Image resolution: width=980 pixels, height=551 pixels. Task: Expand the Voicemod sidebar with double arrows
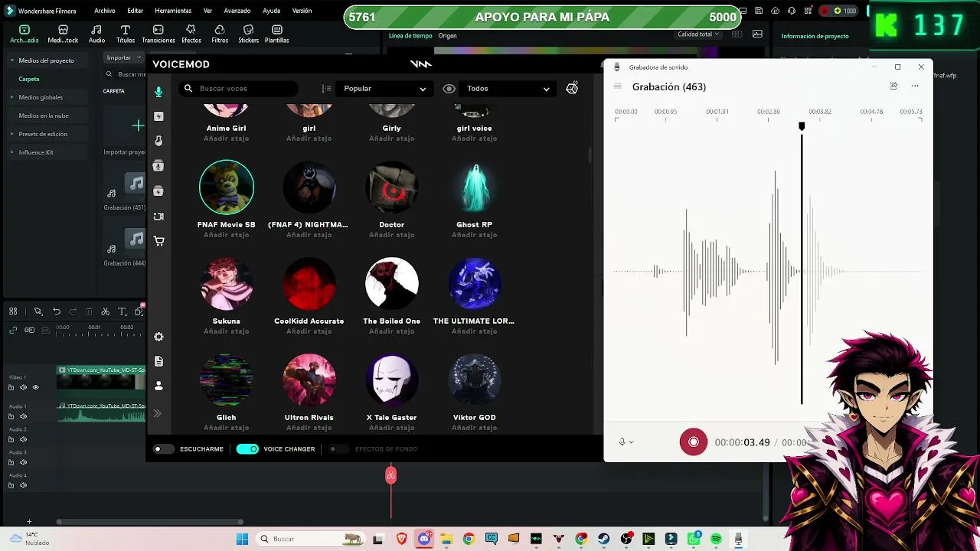158,413
